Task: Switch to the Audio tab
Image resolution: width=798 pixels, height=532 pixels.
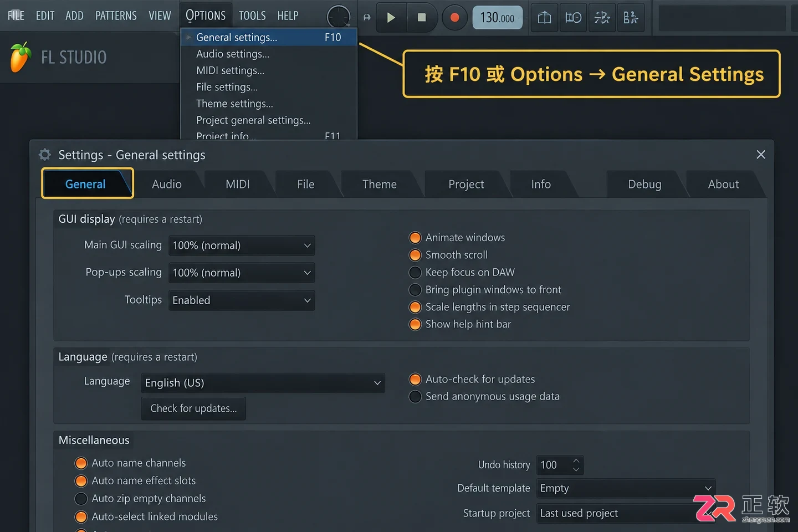Action: click(x=167, y=184)
